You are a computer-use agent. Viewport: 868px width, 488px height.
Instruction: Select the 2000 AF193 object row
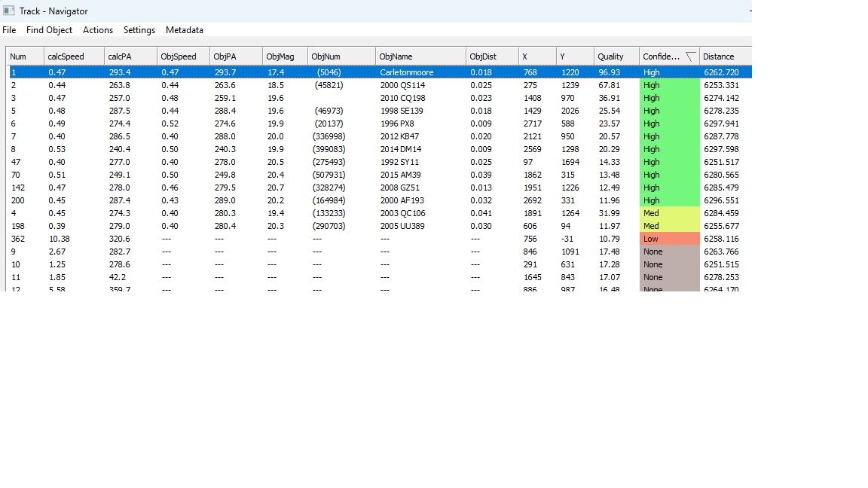379,200
